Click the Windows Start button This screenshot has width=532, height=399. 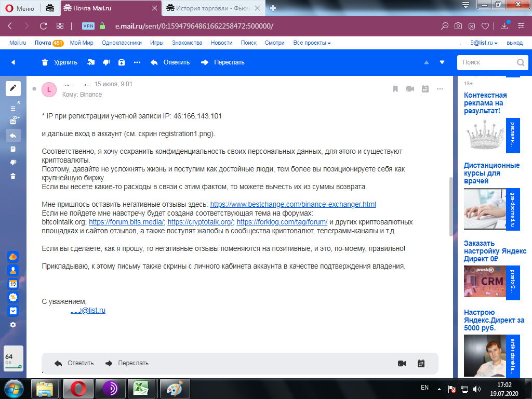click(14, 389)
